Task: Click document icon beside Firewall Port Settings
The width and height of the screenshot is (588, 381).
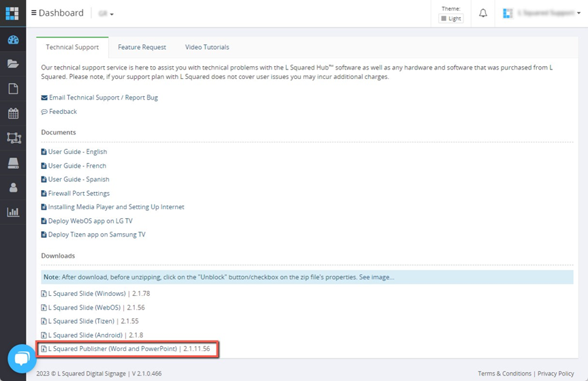Action: tap(44, 194)
